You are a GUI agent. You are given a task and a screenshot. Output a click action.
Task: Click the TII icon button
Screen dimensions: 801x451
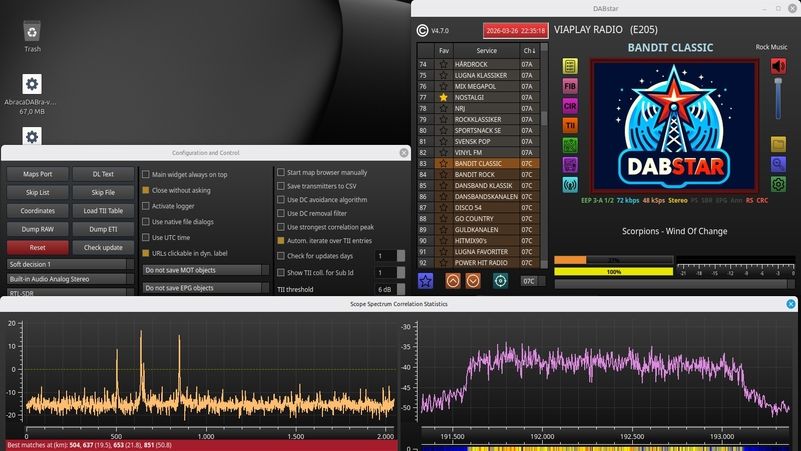570,125
